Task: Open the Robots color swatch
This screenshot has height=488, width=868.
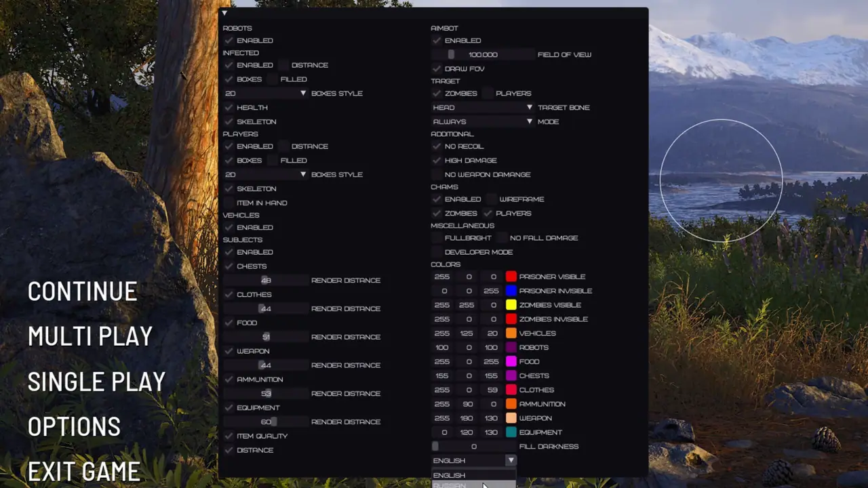Action: [511, 348]
